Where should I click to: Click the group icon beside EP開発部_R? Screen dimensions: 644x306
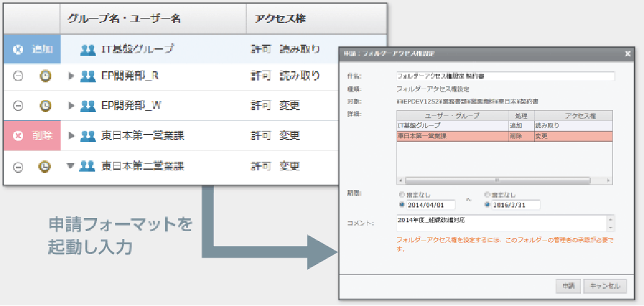click(88, 76)
